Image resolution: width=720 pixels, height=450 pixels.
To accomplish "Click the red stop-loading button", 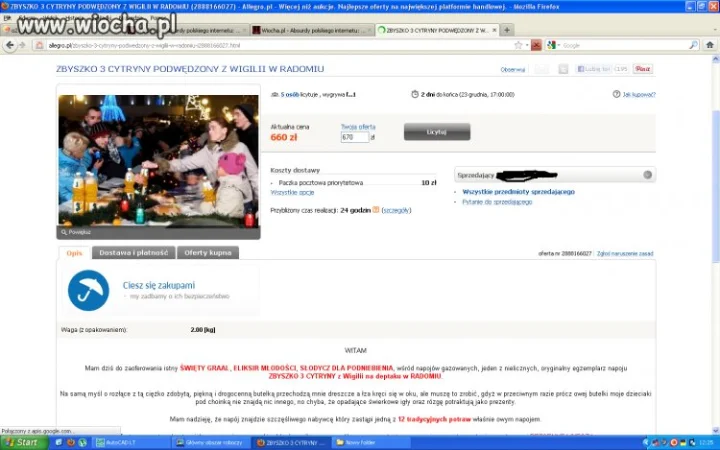I will pyautogui.click(x=536, y=45).
